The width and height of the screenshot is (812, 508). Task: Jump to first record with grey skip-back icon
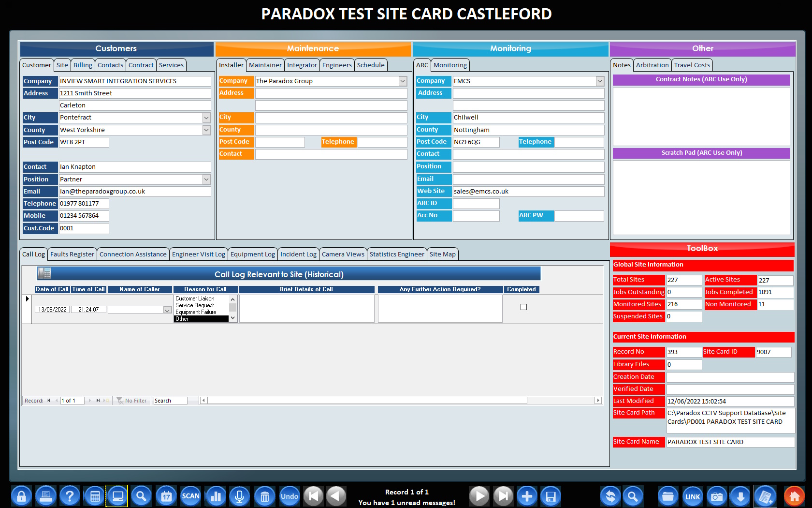coord(313,496)
